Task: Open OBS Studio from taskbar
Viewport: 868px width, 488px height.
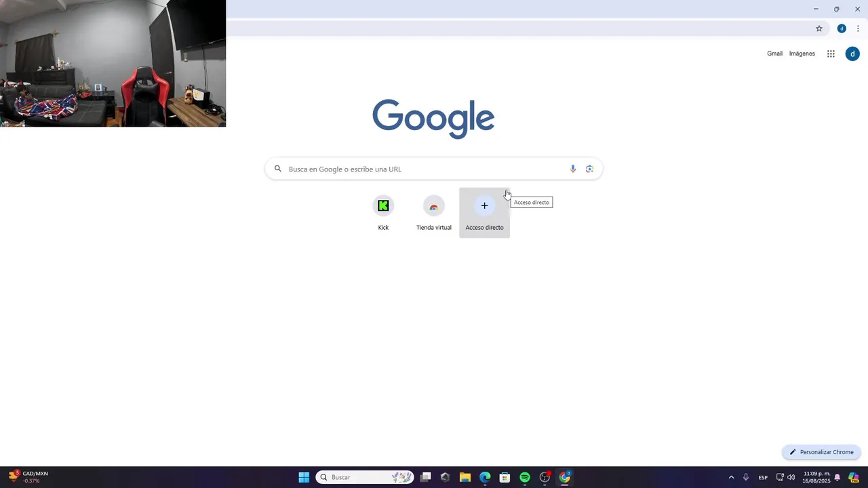Action: (x=545, y=477)
